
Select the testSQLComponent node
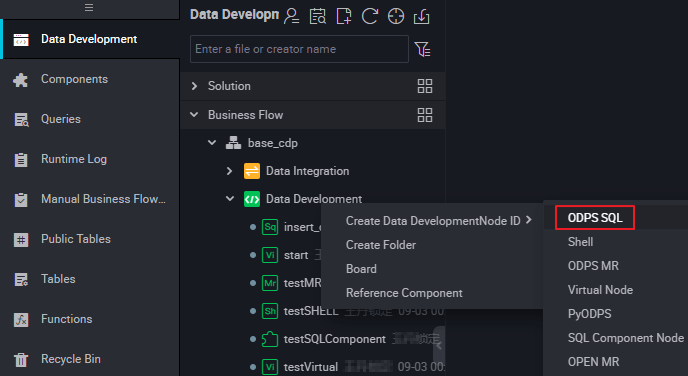point(335,339)
